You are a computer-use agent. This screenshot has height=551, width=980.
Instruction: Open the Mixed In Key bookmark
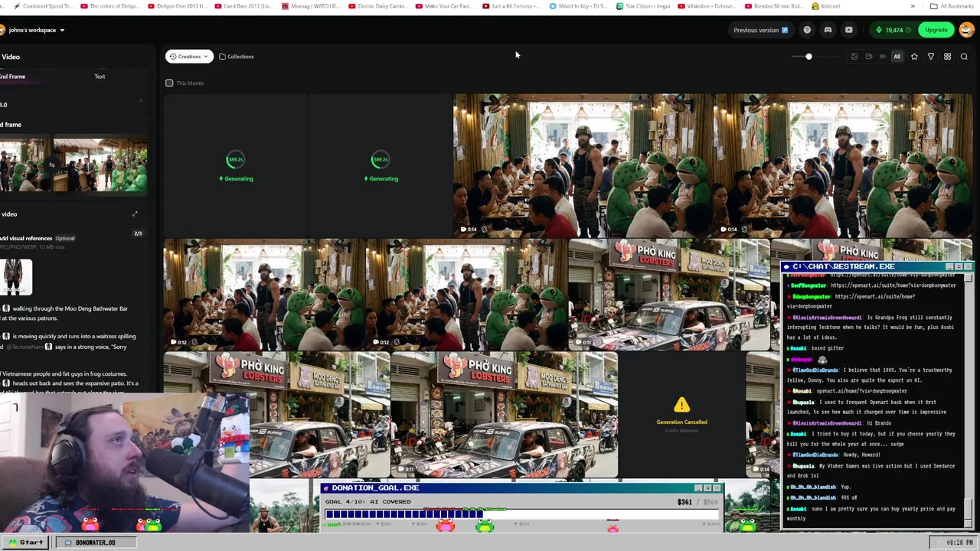578,6
